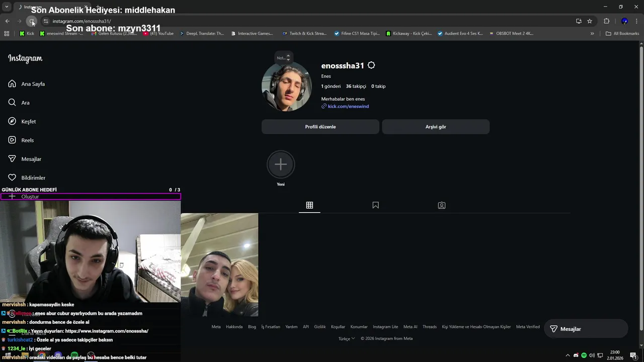
Task: Open profile settings gear next to enosssha31
Action: tap(371, 65)
